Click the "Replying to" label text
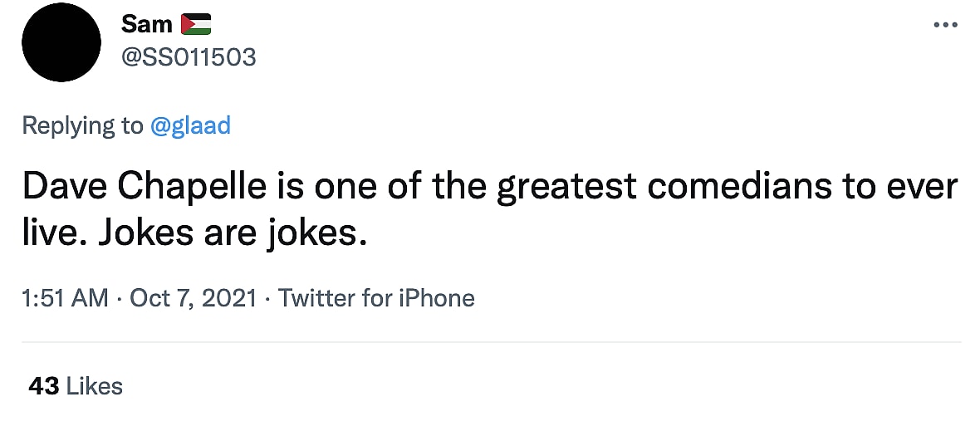980x426 pixels. coord(82,125)
